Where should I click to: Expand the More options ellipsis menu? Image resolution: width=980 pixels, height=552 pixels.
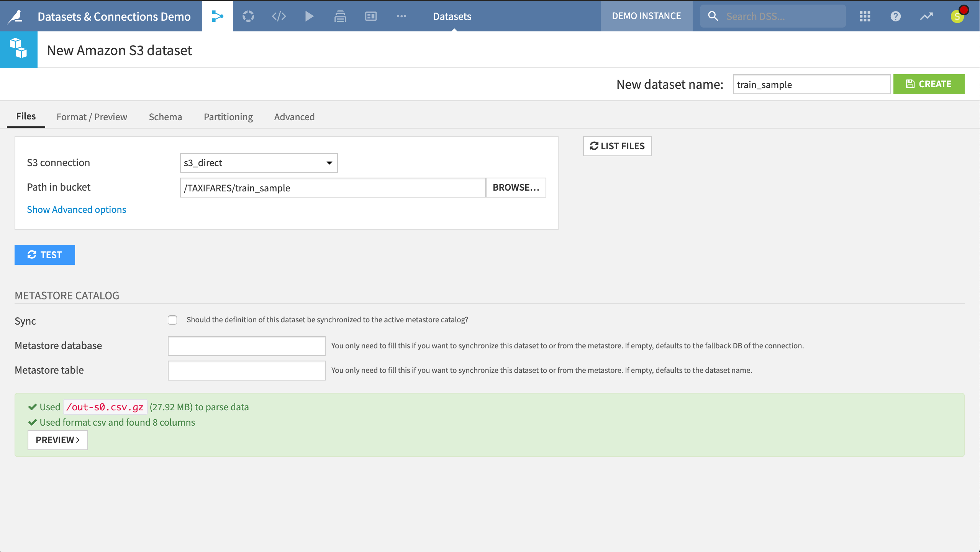tap(401, 16)
